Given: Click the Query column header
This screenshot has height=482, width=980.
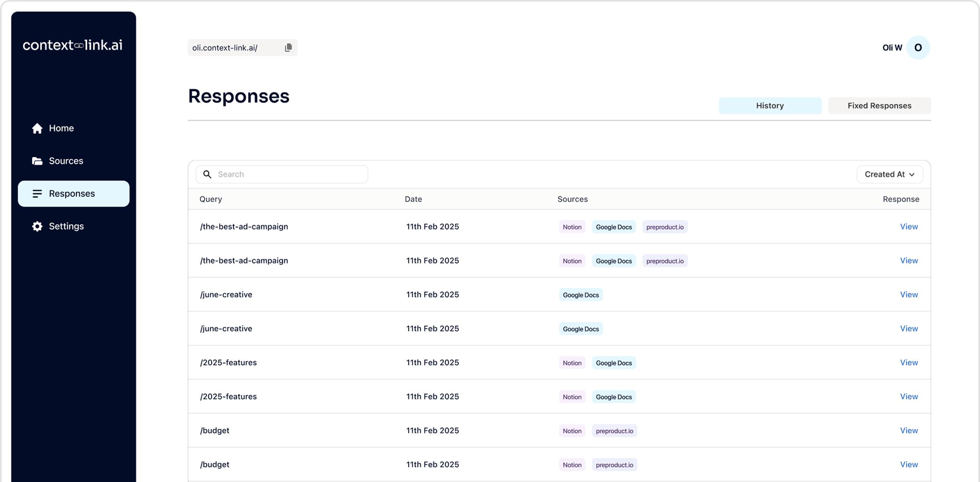Looking at the screenshot, I should [x=211, y=199].
